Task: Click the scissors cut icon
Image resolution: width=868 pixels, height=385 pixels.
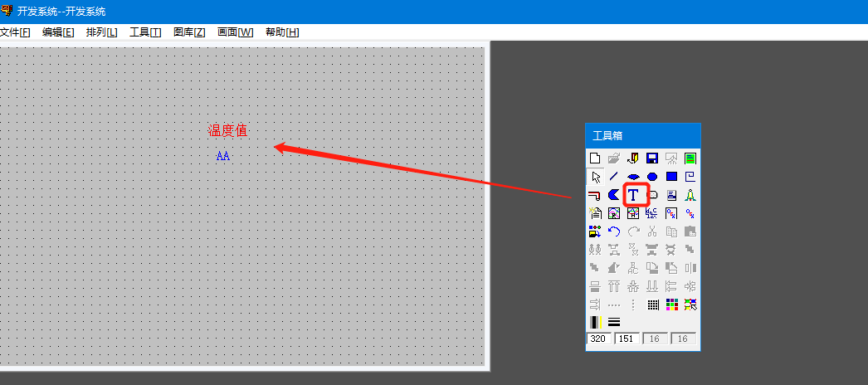Action: 652,231
